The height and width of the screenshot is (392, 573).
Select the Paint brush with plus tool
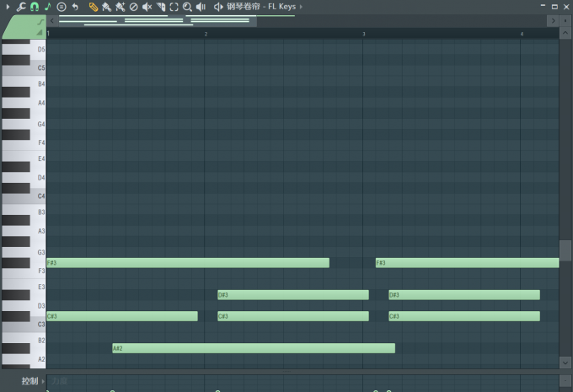(120, 7)
